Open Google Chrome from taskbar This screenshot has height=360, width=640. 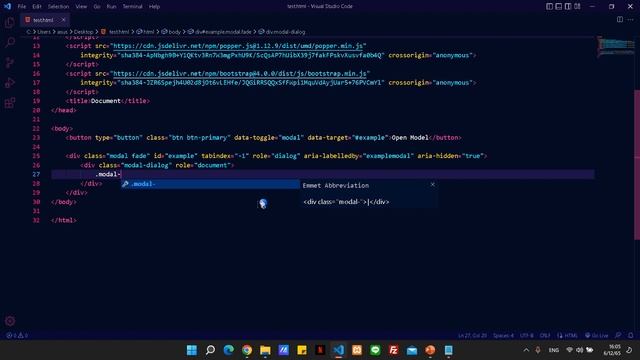pyautogui.click(x=247, y=350)
